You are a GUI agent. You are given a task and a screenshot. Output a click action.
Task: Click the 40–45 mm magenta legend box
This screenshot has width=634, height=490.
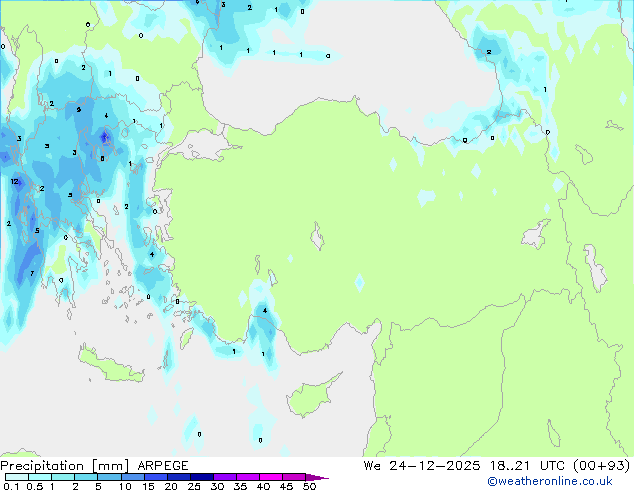coord(271,477)
